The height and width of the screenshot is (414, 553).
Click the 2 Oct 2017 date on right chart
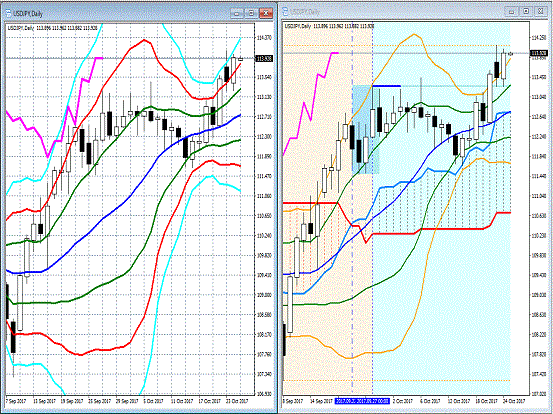(x=403, y=401)
